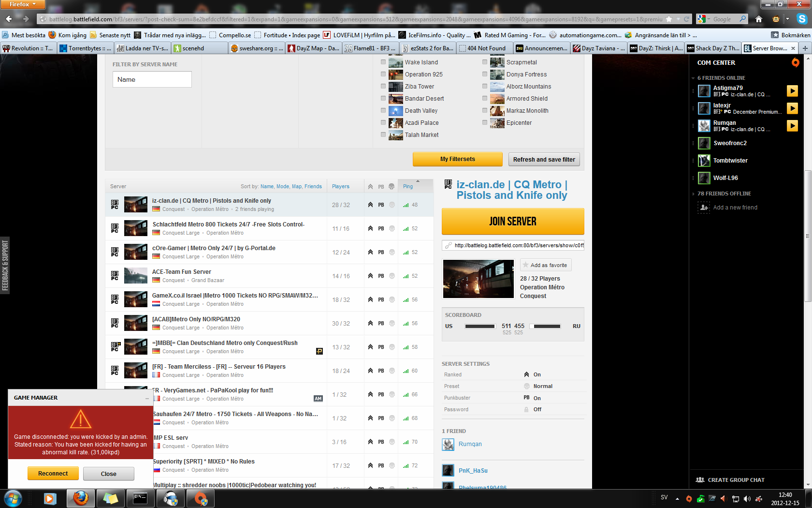The height and width of the screenshot is (508, 812).
Task: Show hidden system tray icons
Action: pyautogui.click(x=677, y=498)
